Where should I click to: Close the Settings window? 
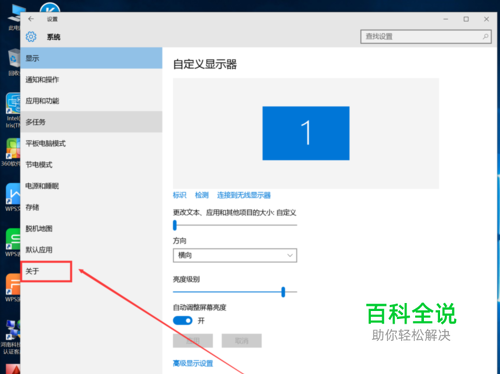[486, 19]
